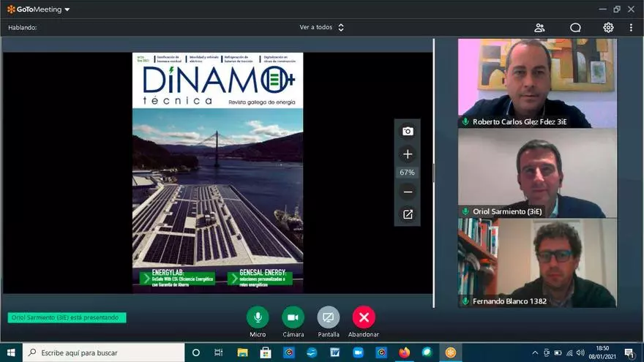Open Firefox from the taskbar
Screen dimensions: 644x362
(404, 352)
